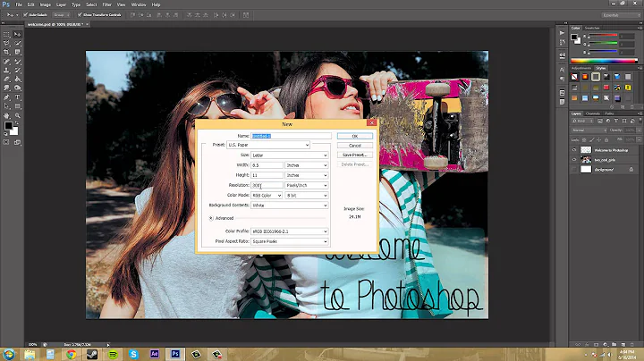The image size is (644, 361).
Task: Open the Color Mode dropdown (RGB Color)
Action: [x=267, y=196]
